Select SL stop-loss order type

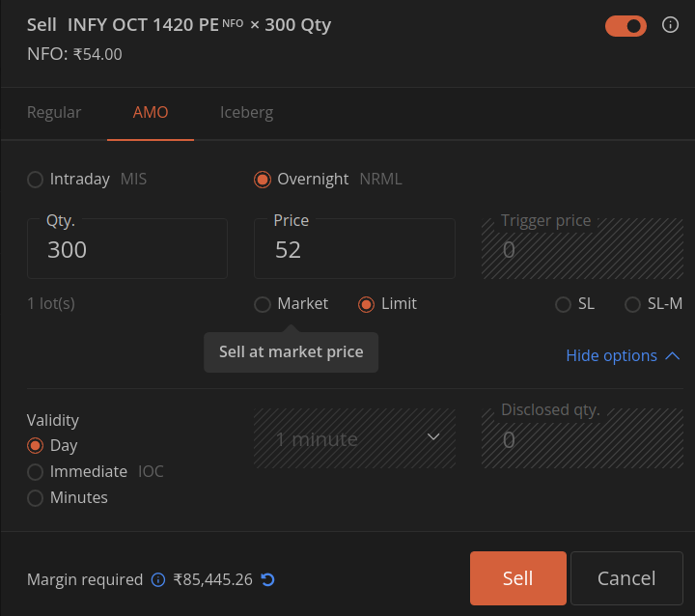pyautogui.click(x=564, y=304)
